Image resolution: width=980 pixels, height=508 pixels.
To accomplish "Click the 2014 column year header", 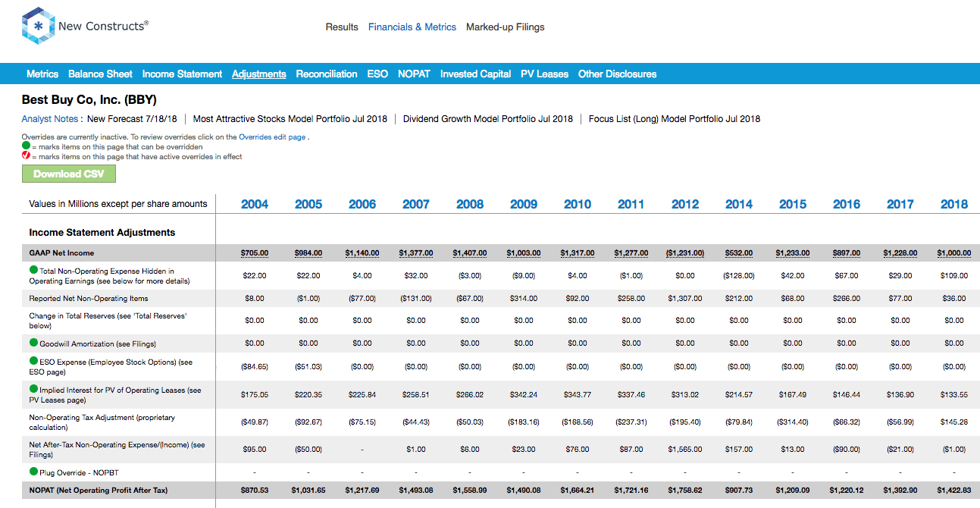I will click(739, 204).
